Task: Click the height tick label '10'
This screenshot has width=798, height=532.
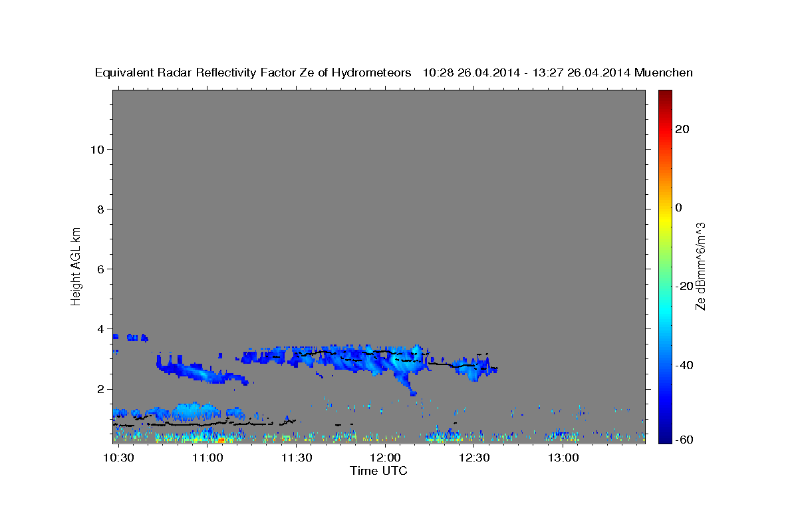Action: 97,149
